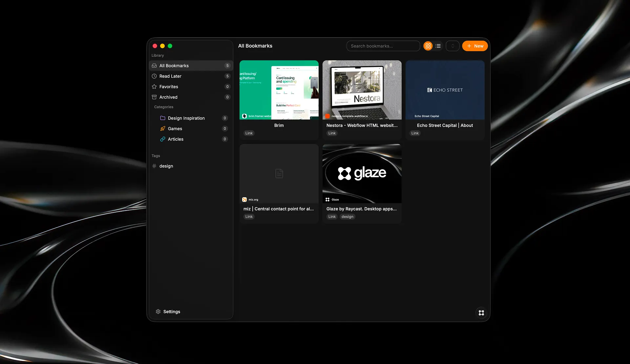Click the Nestora - Webflow HTML title

(x=362, y=125)
